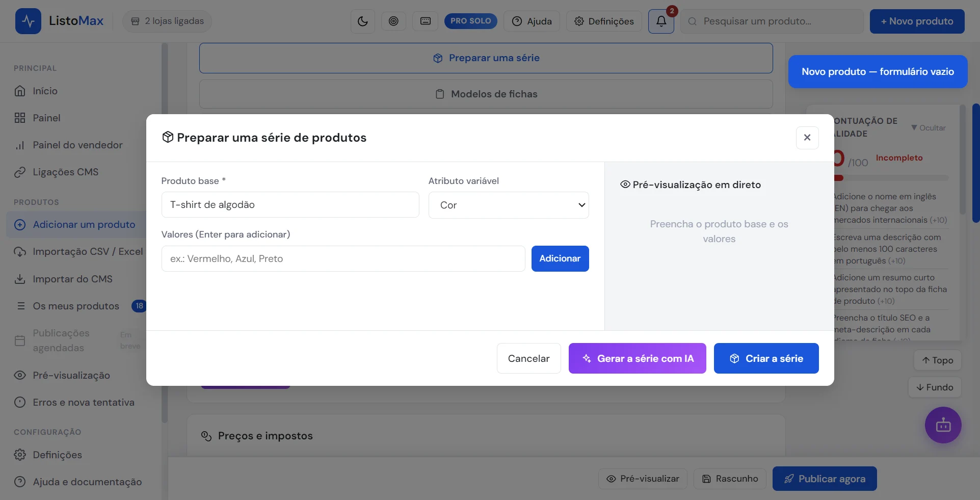Screen dimensions: 980x500
Task: Open Definições in the top bar
Action: coord(604,21)
